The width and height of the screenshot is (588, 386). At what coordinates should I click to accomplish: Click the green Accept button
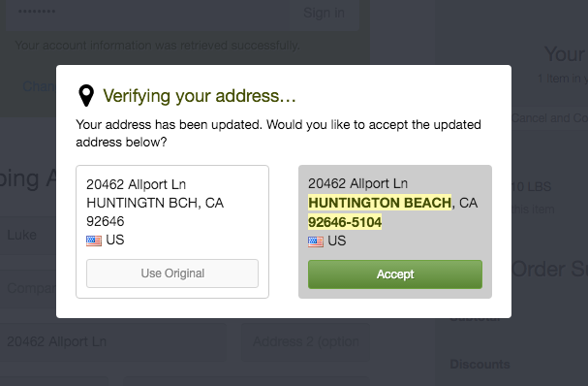395,274
